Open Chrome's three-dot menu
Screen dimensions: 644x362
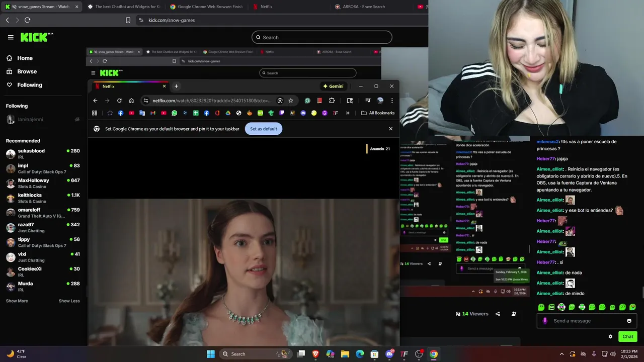tap(392, 101)
